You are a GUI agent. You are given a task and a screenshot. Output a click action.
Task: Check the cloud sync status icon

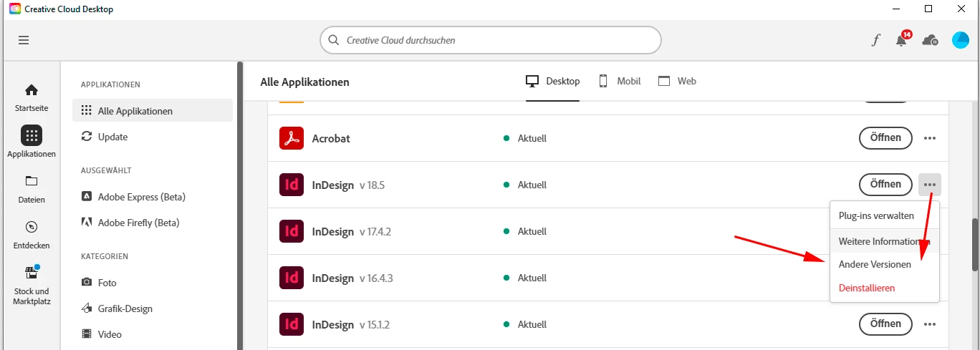click(930, 40)
